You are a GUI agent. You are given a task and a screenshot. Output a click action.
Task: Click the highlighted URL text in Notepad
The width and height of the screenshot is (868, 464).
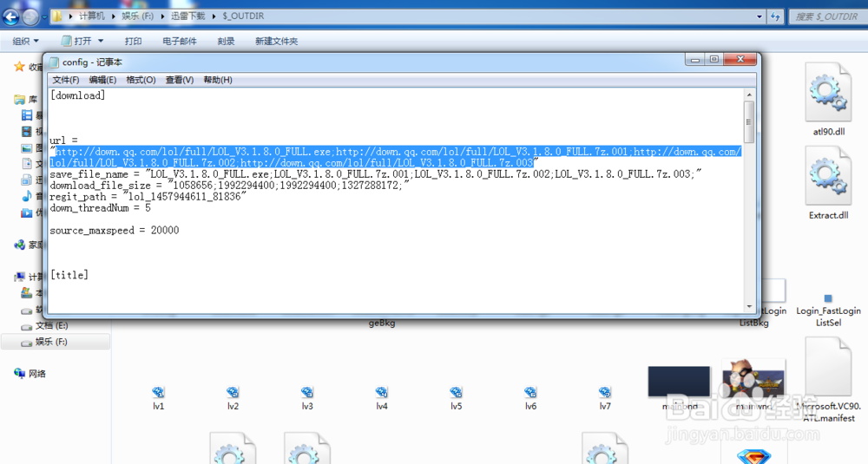coord(395,157)
